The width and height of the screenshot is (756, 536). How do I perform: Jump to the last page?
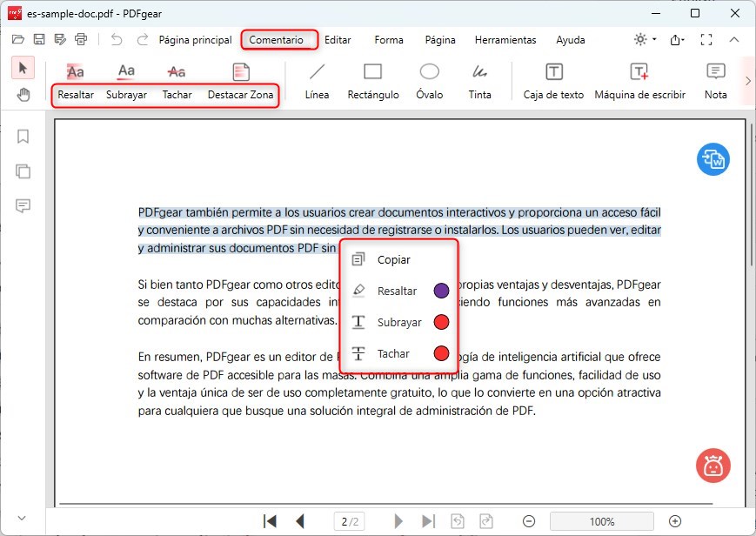point(428,521)
